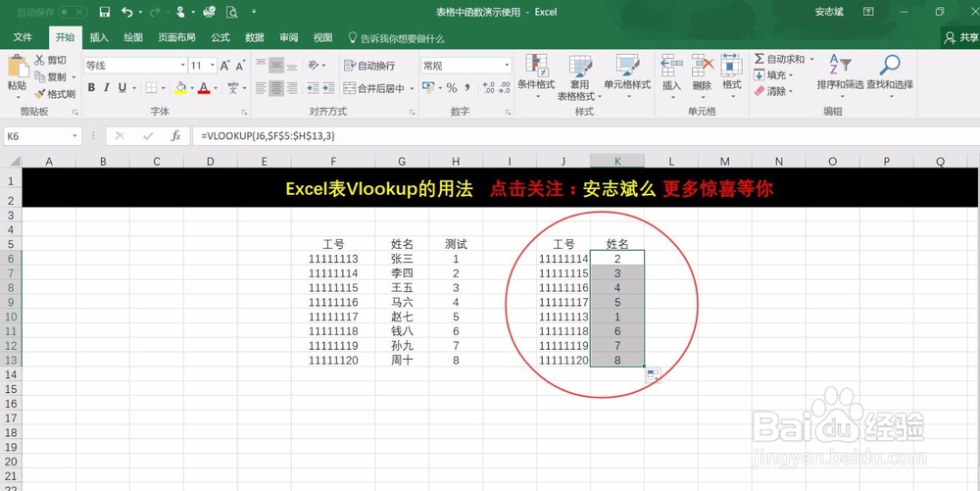Decrease font size with the smaller A icon
The image size is (980, 491).
[240, 65]
